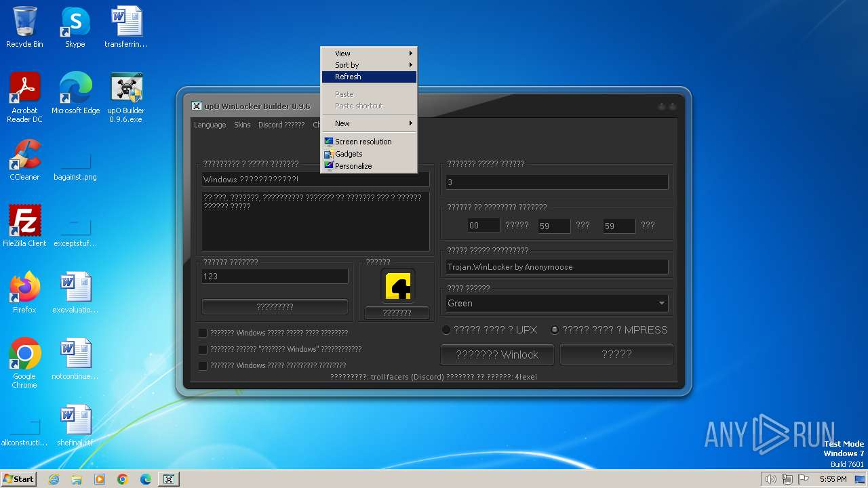Expand the Sort by submenu

tap(369, 65)
